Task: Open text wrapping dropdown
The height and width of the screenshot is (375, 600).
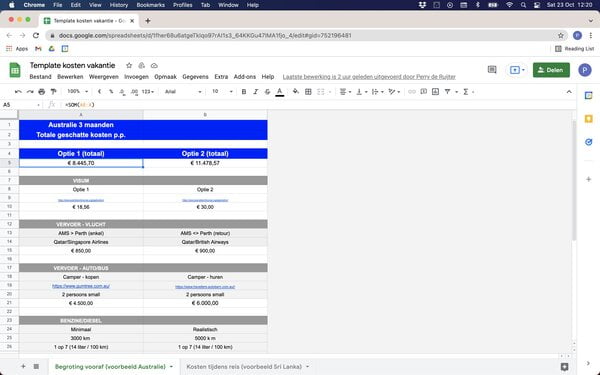Action: (377, 92)
